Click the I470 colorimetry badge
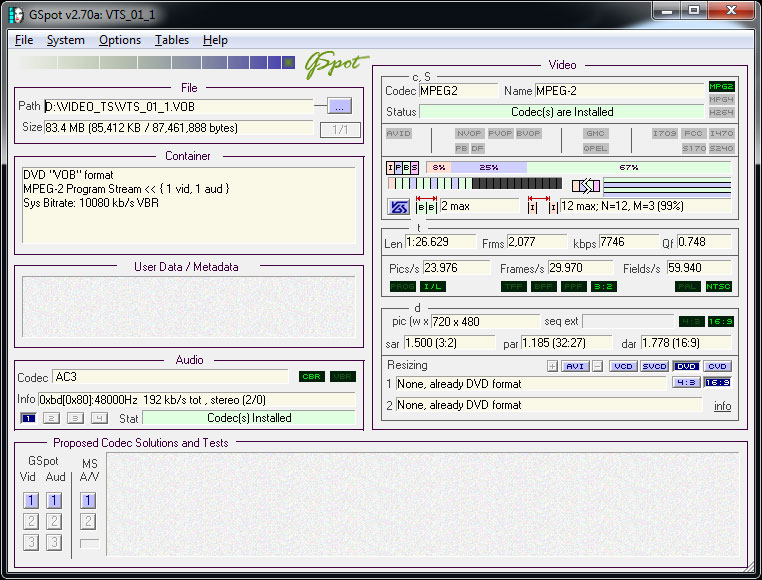 [x=721, y=133]
